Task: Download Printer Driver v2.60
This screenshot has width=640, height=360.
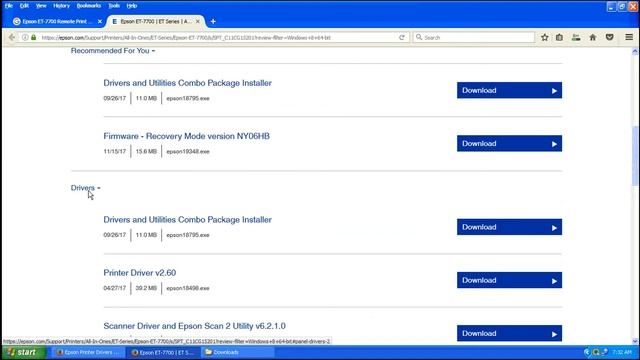Action: (509, 280)
